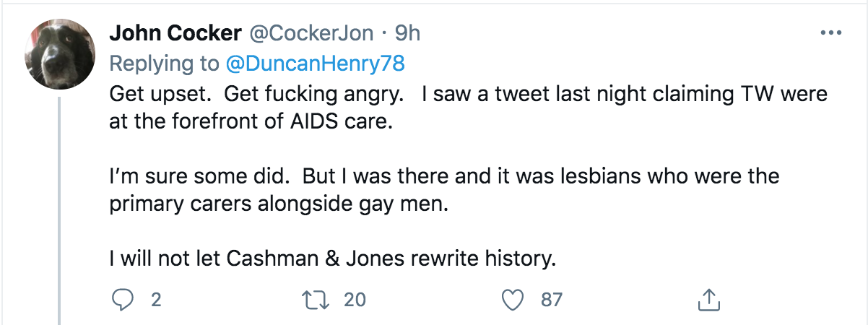
Task: Click the dog profile avatar
Action: [x=59, y=53]
